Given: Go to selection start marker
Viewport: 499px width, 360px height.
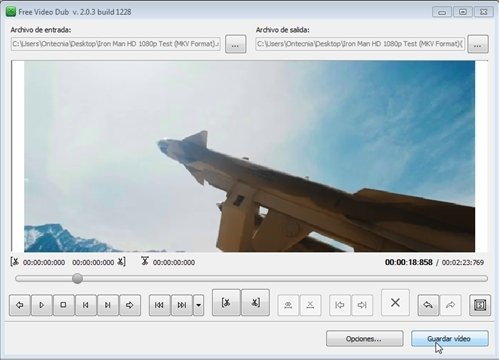Looking at the screenshot, I should pos(340,305).
